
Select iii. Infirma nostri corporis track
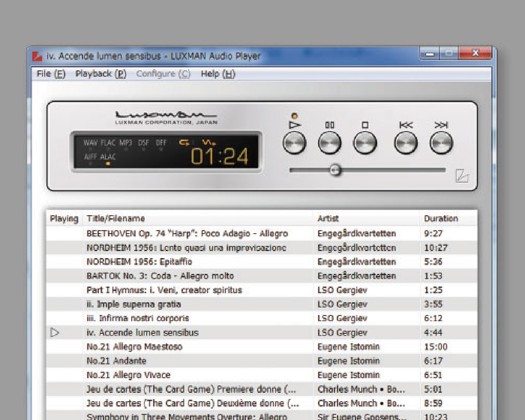(138, 318)
